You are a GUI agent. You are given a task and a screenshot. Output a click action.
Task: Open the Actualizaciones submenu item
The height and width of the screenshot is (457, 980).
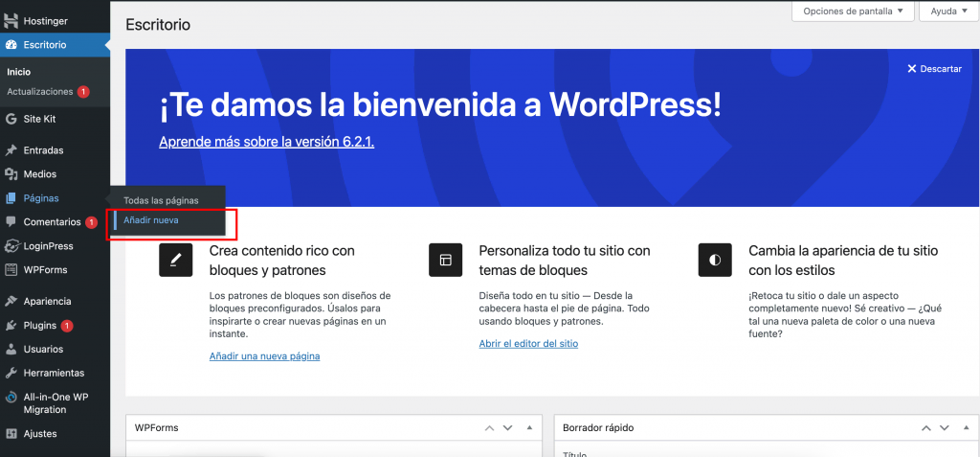[40, 92]
